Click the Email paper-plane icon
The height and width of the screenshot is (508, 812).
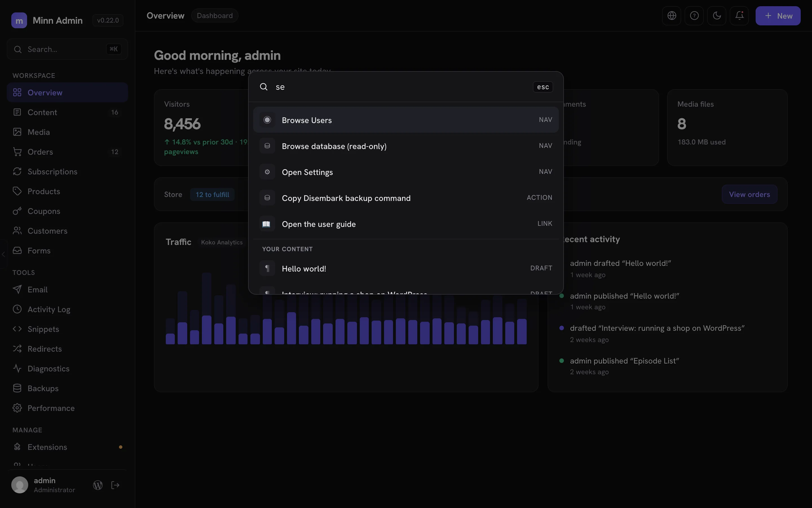coord(17,290)
